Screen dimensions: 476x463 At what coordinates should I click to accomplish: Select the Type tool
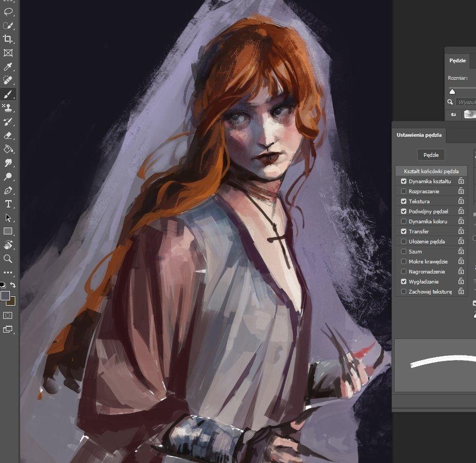pyautogui.click(x=8, y=204)
